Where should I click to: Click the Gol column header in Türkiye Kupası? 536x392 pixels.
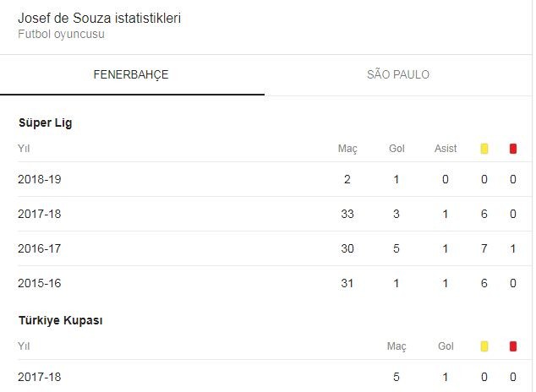(x=446, y=346)
